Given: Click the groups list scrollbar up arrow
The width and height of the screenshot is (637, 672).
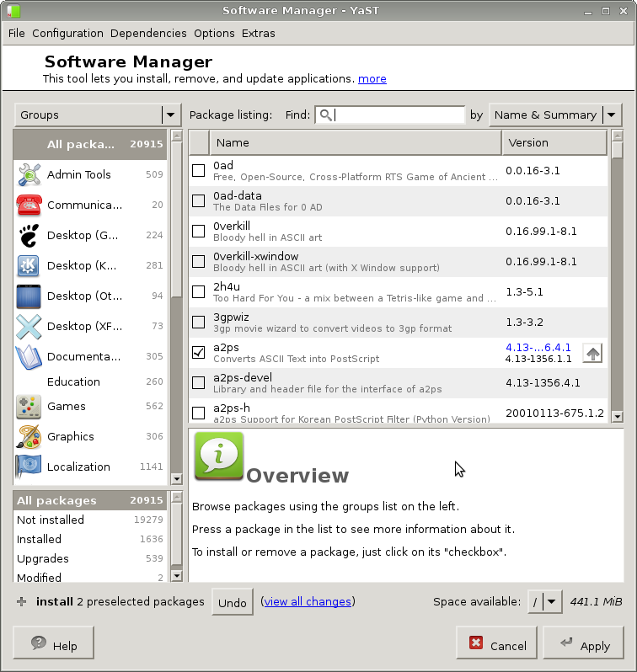Looking at the screenshot, I should tap(176, 136).
